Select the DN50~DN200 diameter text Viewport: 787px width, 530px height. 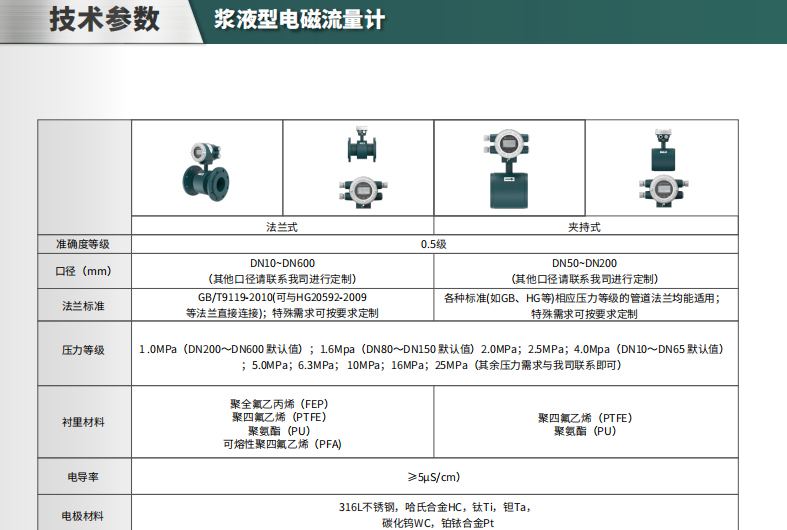pyautogui.click(x=585, y=263)
